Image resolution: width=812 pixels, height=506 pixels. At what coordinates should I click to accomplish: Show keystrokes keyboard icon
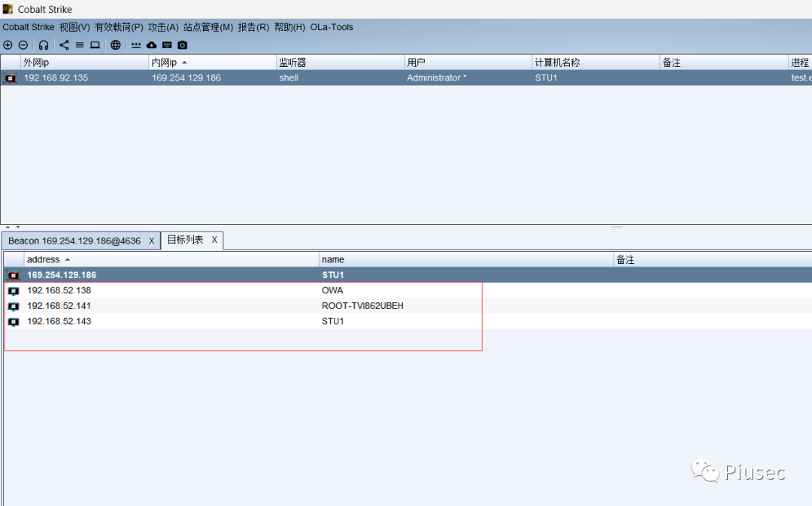coord(167,45)
